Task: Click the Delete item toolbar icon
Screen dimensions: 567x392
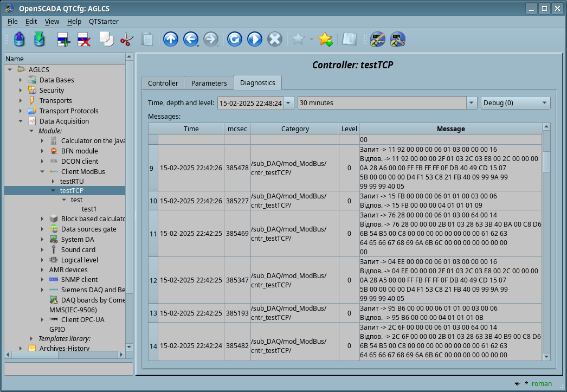Action: pos(83,39)
